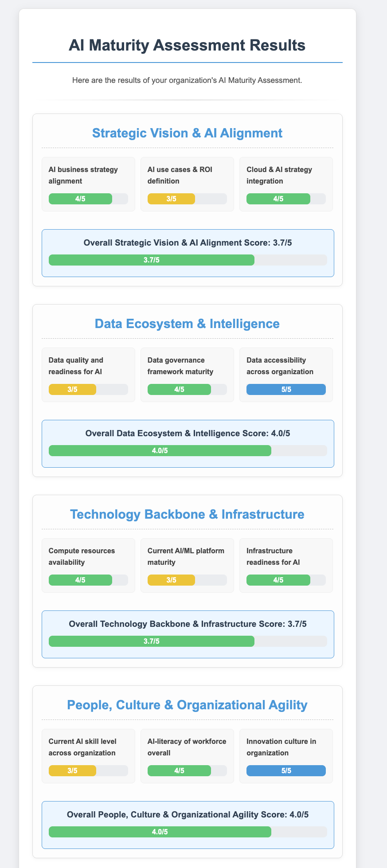
Task: Click Data accessibility across organization 5/5 bar
Action: pos(286,389)
